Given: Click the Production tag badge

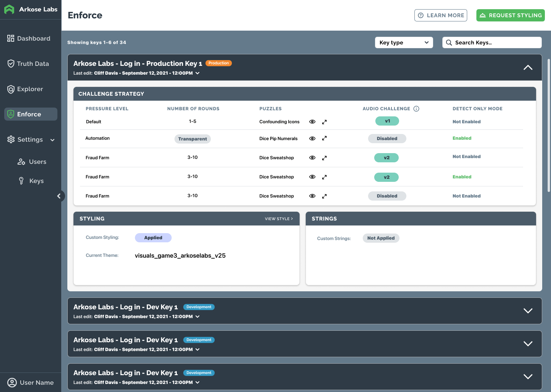Looking at the screenshot, I should [x=219, y=63].
